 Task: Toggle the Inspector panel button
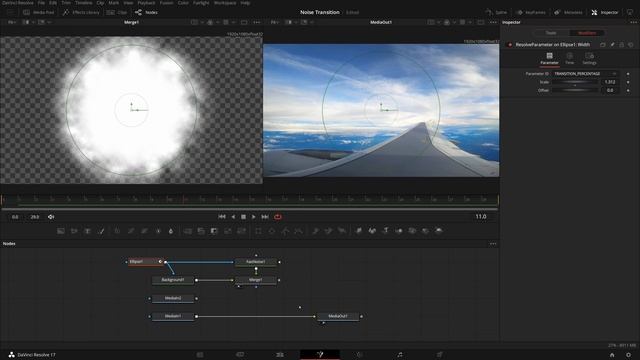[605, 13]
